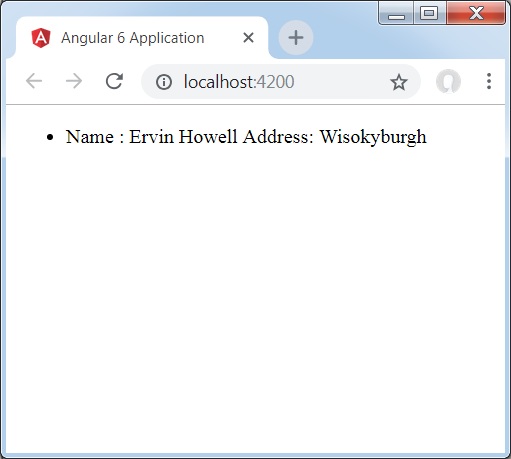Reload the localhost page

pos(114,81)
